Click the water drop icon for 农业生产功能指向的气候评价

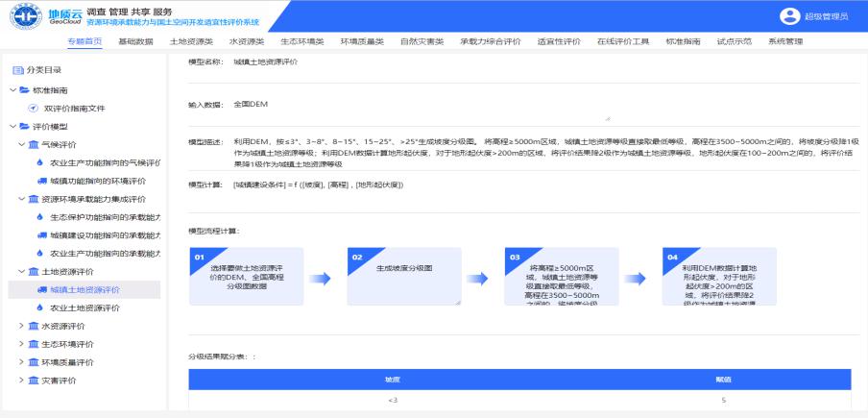click(40, 162)
